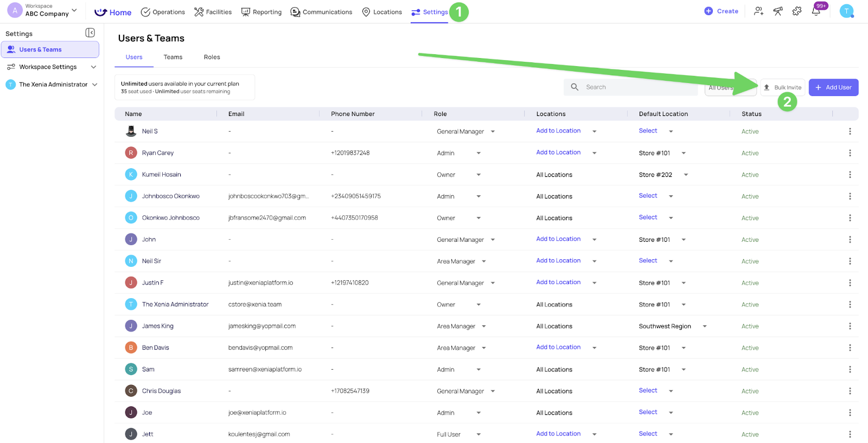Image resolution: width=868 pixels, height=443 pixels.
Task: Click the invite user icon in header
Action: click(758, 11)
